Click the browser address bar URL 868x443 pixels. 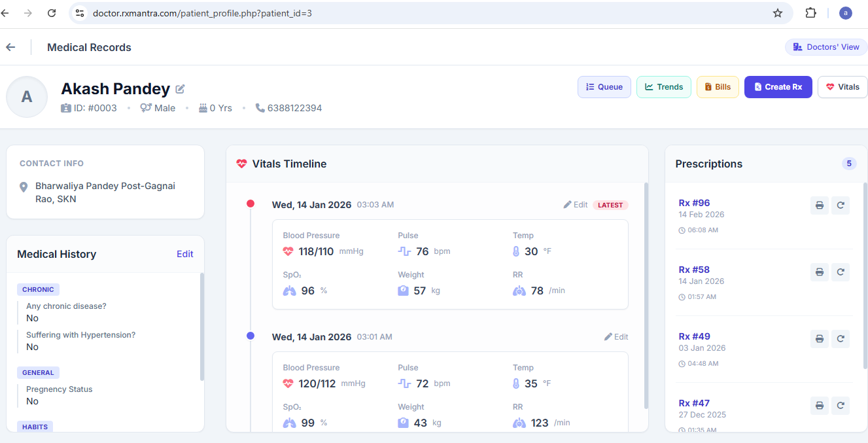pos(202,13)
